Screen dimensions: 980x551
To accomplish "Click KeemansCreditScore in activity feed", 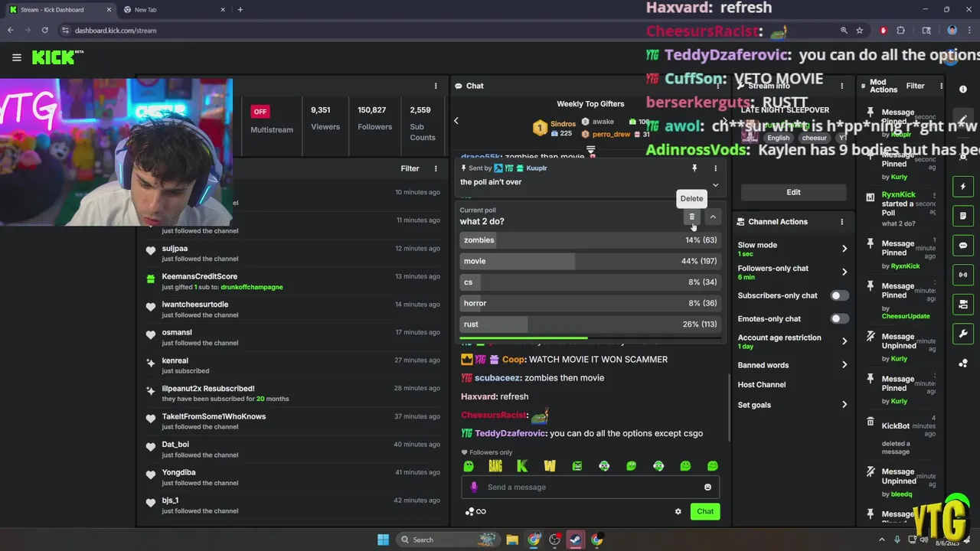I will 200,276.
